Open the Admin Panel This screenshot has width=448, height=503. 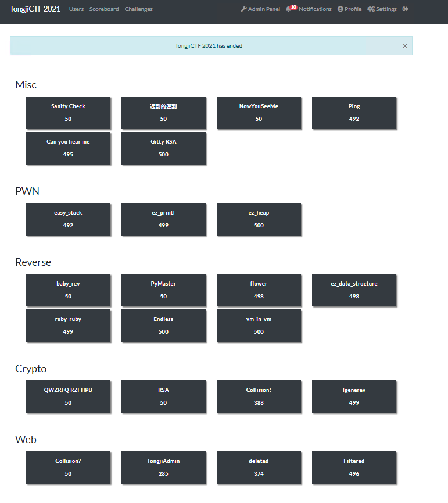pyautogui.click(x=260, y=9)
